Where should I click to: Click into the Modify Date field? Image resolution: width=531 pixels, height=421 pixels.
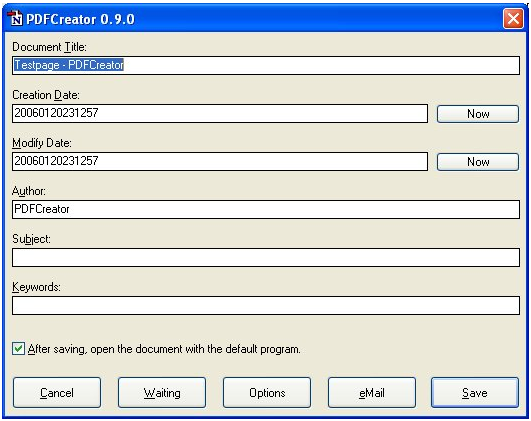click(220, 162)
